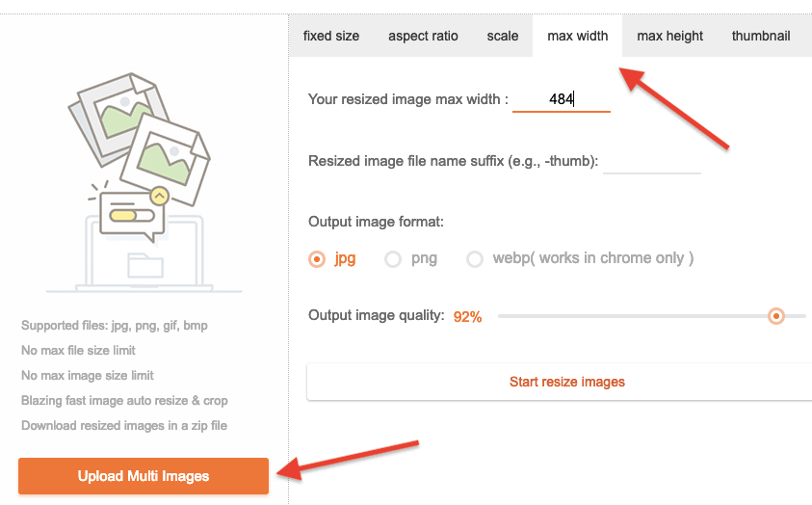Click the max width tab

[578, 36]
